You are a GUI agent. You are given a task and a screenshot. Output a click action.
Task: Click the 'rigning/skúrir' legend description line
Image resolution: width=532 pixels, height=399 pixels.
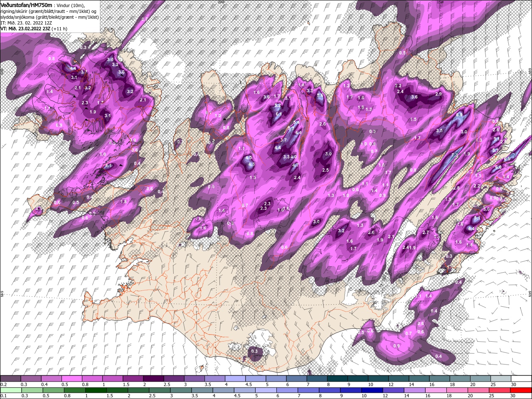click(49, 11)
